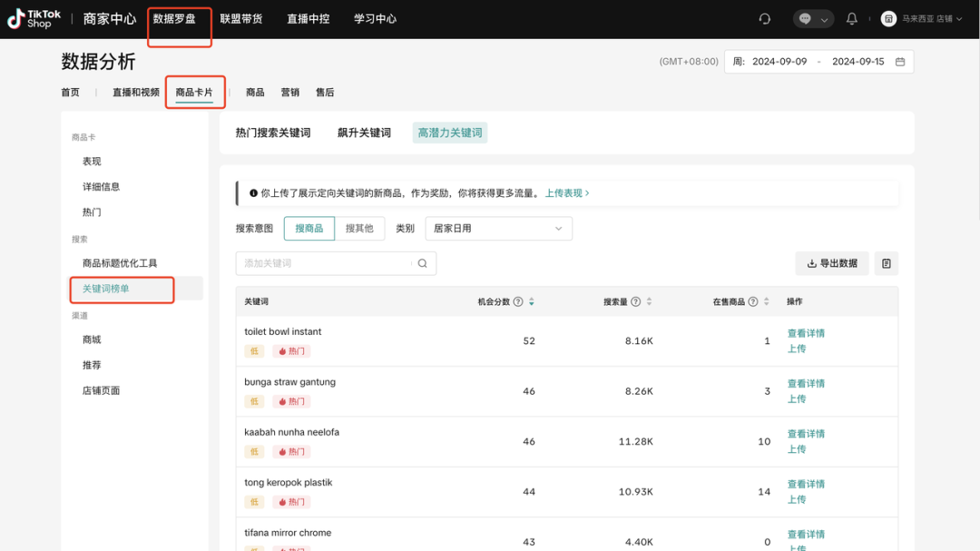Open the 居家日用 category dropdown
This screenshot has width=980, height=551.
point(497,228)
